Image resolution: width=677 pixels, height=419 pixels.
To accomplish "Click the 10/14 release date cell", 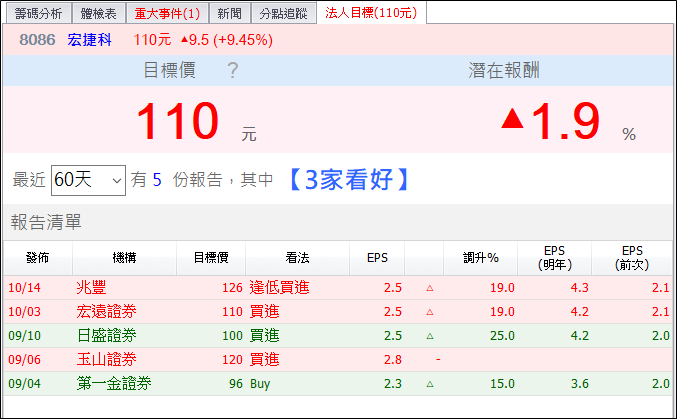I will (x=25, y=288).
